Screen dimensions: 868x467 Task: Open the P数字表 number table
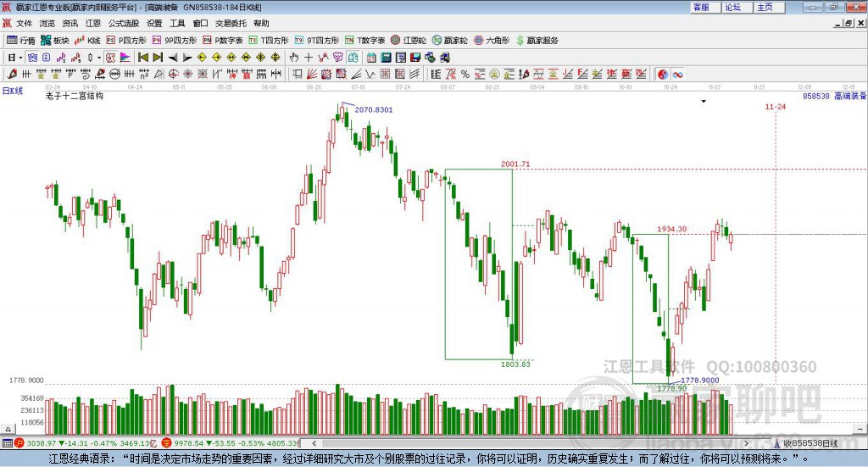pyautogui.click(x=223, y=41)
